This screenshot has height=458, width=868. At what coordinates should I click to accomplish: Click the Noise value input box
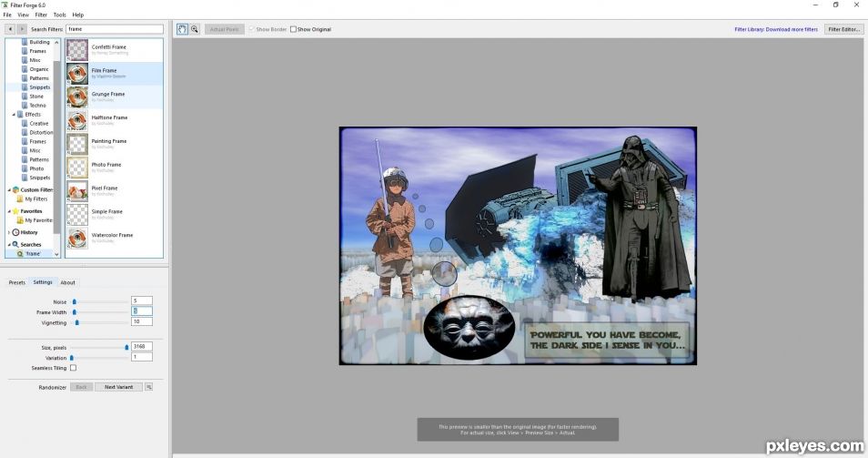click(x=142, y=300)
